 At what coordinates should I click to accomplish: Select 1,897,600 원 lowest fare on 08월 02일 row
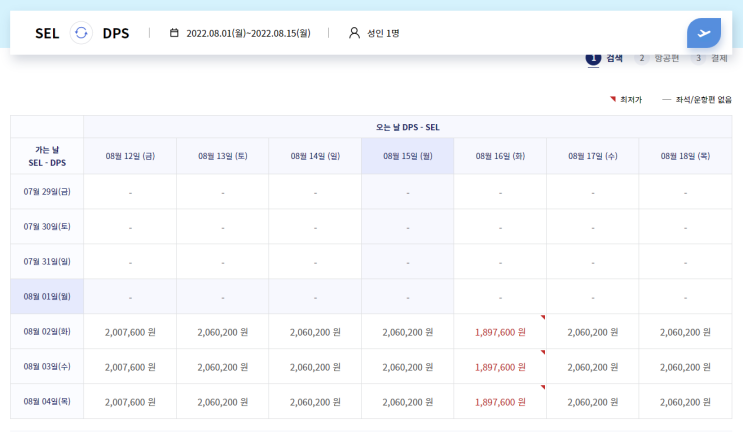(500, 332)
